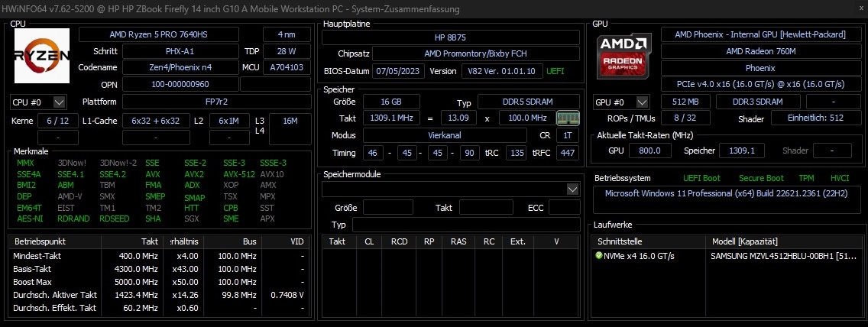Click the MCU value A704103
This screenshot has width=868, height=327.
287,67
